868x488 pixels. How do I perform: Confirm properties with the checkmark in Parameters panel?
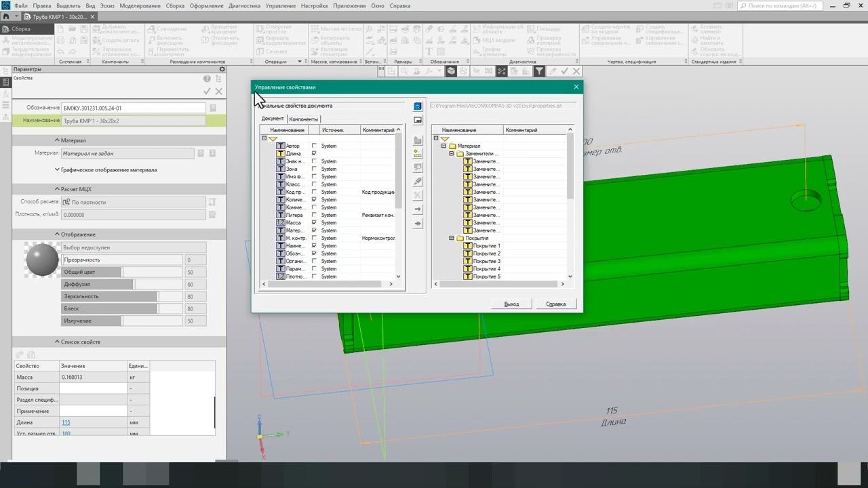coord(208,91)
